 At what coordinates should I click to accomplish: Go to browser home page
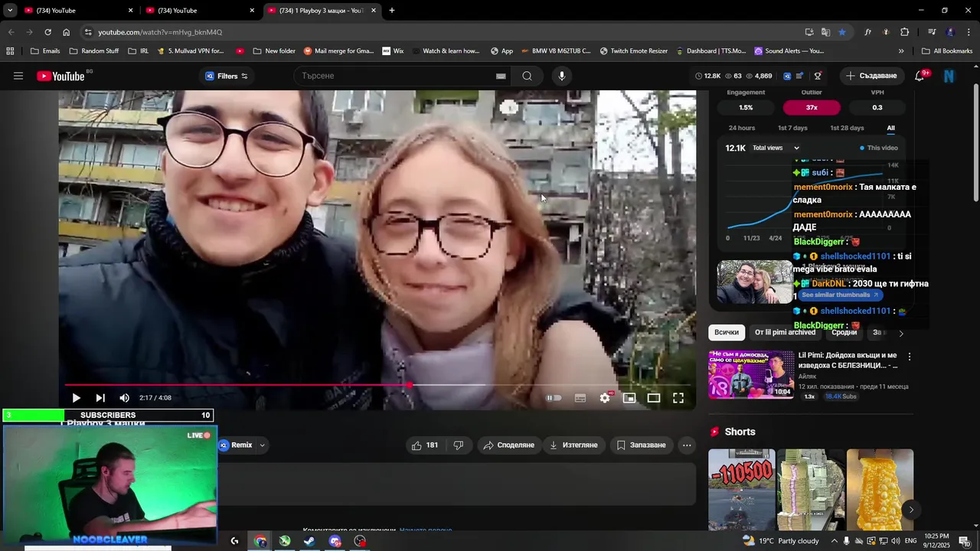(66, 32)
